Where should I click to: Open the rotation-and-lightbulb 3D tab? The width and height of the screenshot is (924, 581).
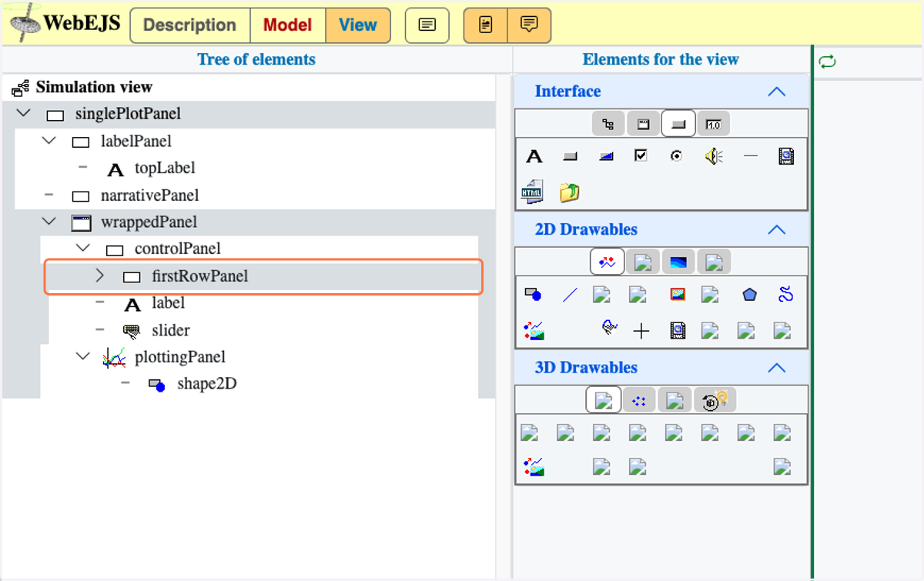(x=714, y=400)
